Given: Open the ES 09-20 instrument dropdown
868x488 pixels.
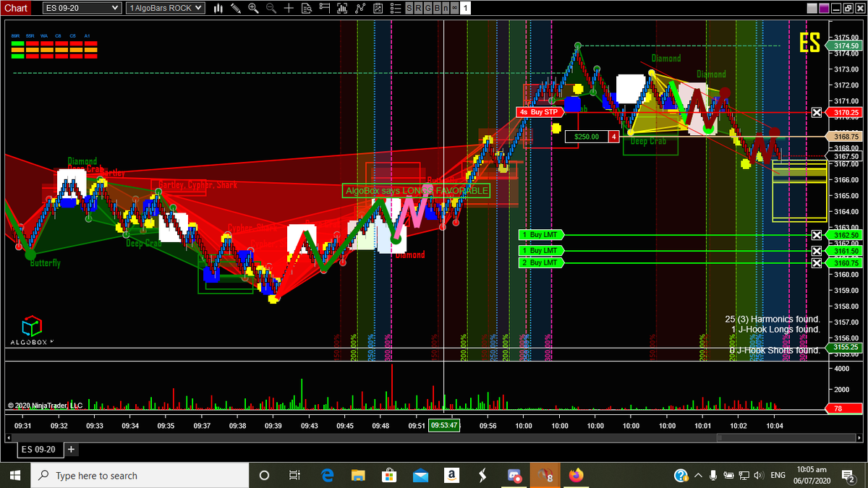Looking at the screenshot, I should coord(82,8).
